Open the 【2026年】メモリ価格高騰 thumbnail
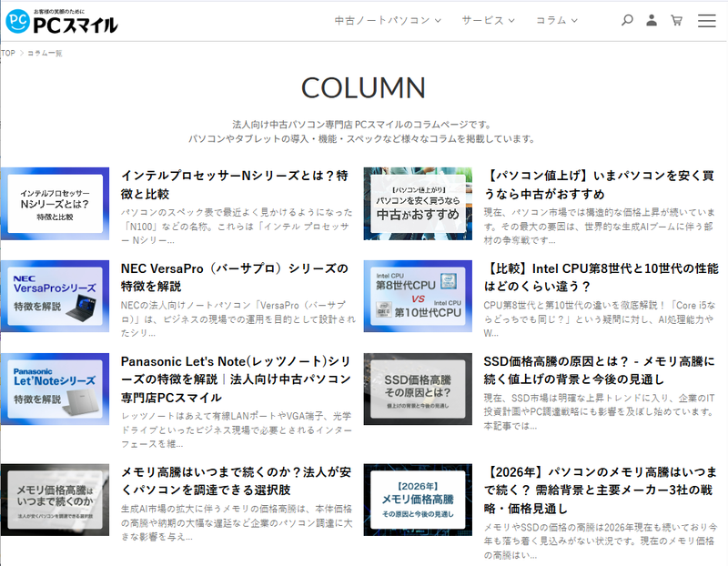This screenshot has width=728, height=566. pyautogui.click(x=418, y=500)
